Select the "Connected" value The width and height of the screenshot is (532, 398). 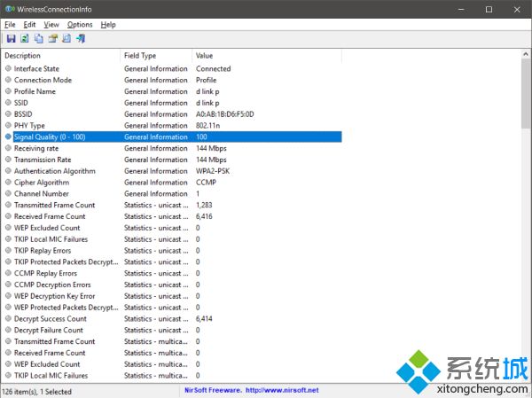tap(213, 68)
